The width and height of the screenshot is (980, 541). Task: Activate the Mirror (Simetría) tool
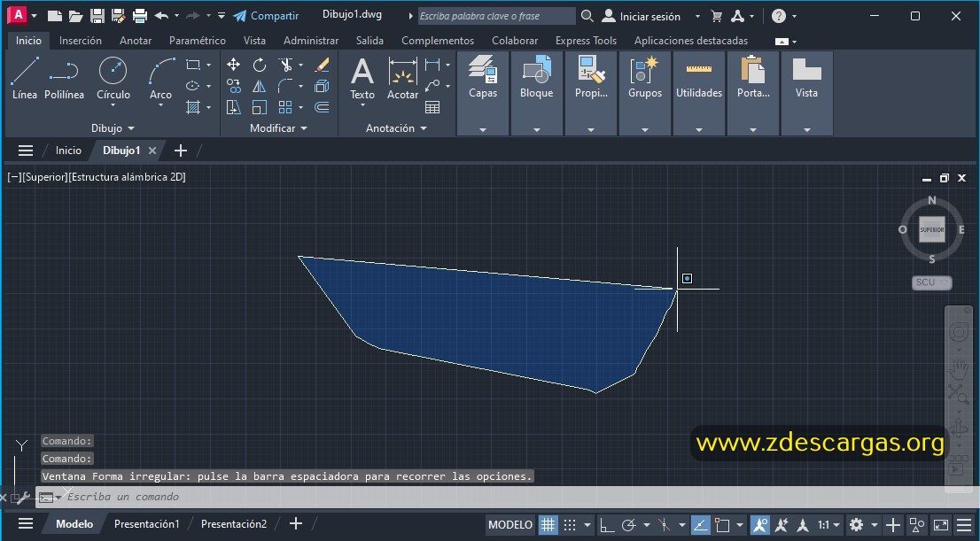(x=260, y=86)
